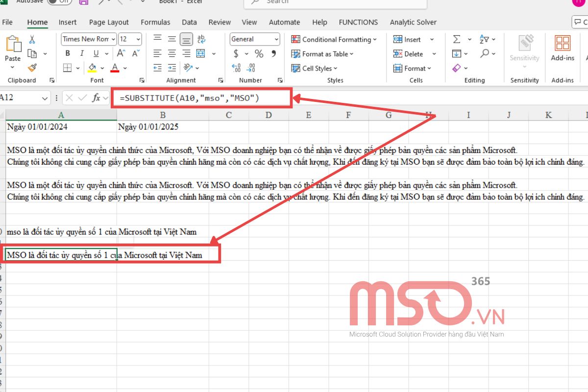Click the Insert Function fx icon
The width and height of the screenshot is (588, 392).
click(x=96, y=98)
